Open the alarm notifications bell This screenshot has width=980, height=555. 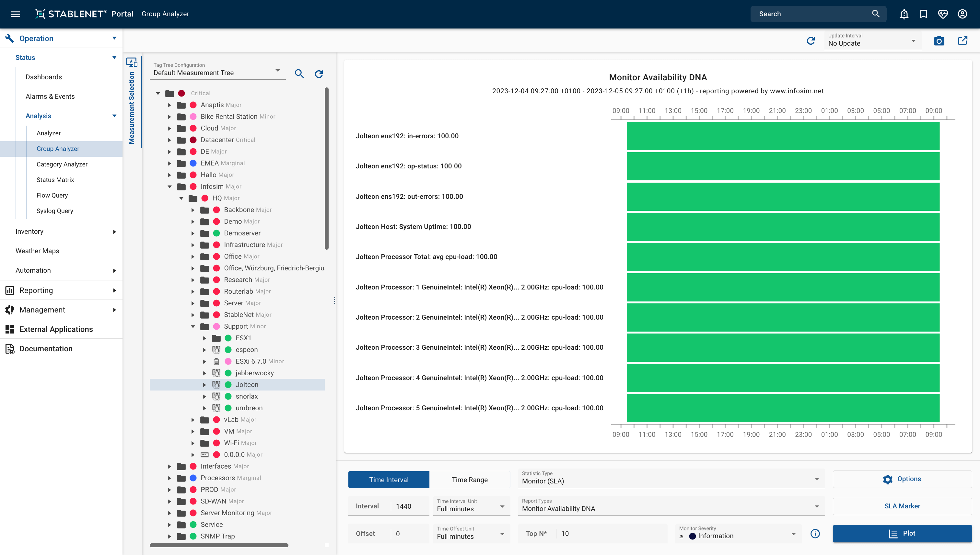pyautogui.click(x=904, y=14)
